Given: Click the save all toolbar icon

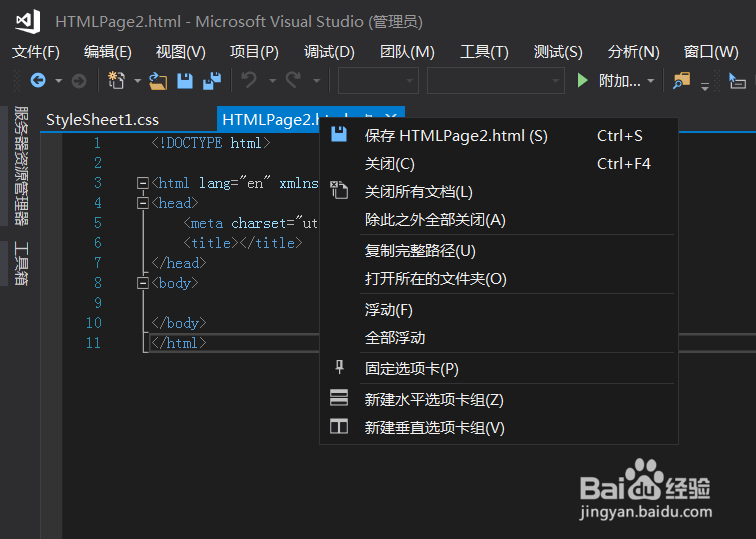Looking at the screenshot, I should 212,81.
